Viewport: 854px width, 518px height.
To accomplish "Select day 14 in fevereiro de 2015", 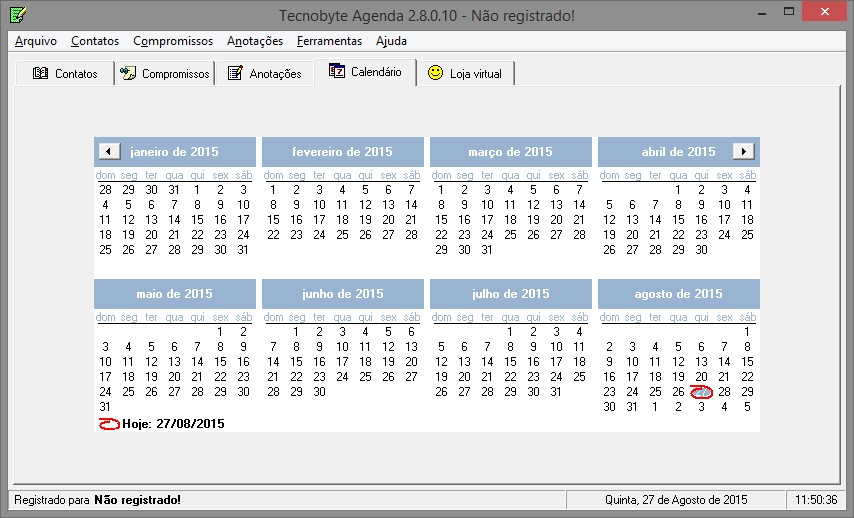I will click(x=411, y=205).
